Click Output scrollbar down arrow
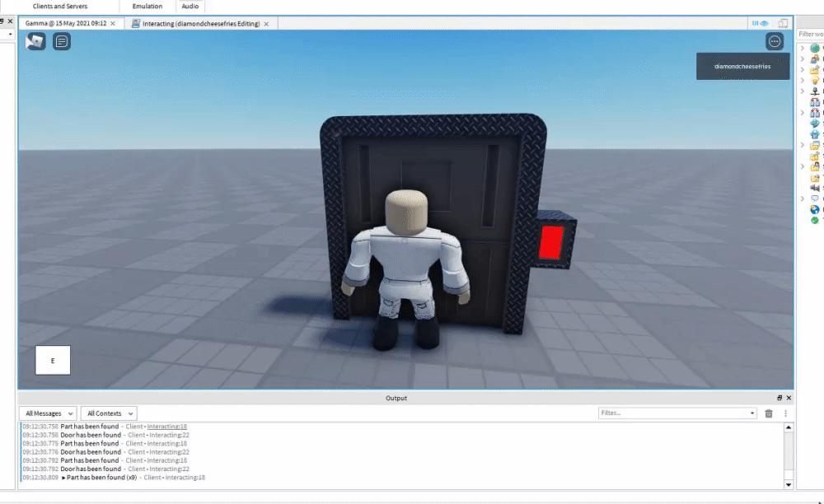Image resolution: width=824 pixels, height=504 pixels. pos(789,484)
